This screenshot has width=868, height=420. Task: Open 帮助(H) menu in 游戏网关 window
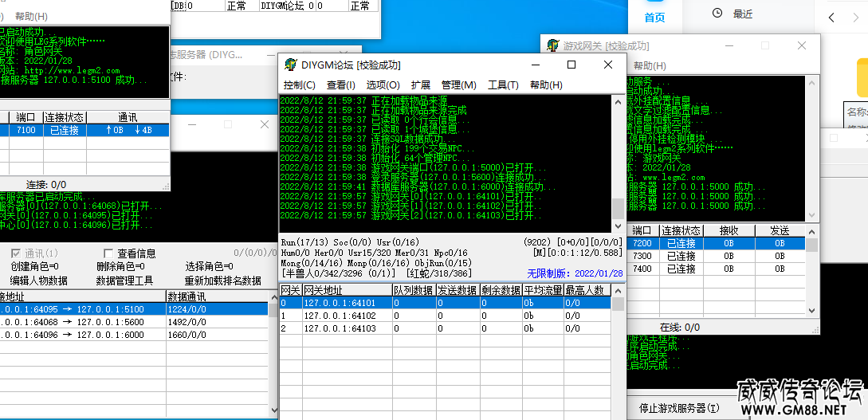point(650,66)
